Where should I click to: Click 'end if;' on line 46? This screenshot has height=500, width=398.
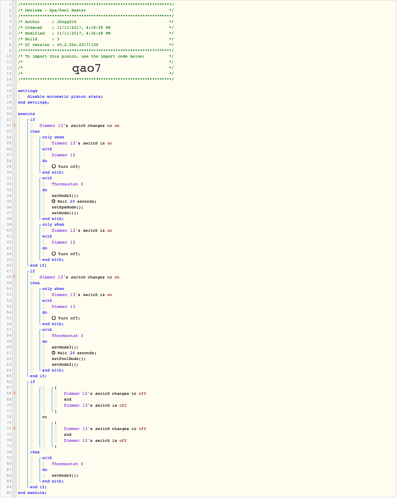[38, 266]
